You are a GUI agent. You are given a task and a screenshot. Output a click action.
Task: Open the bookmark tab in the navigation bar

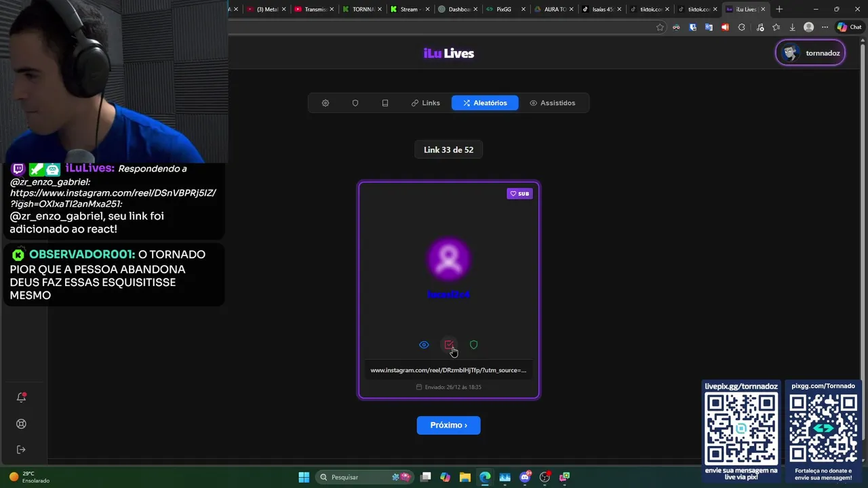[x=385, y=103]
